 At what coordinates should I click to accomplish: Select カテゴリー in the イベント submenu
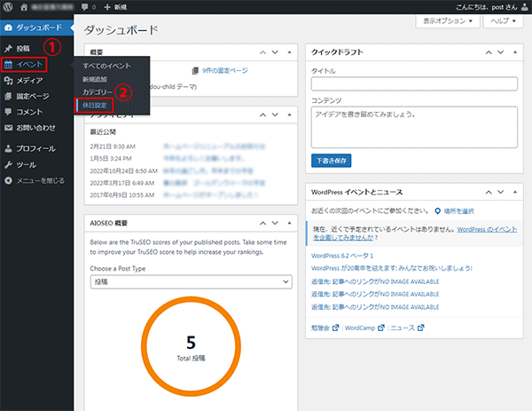click(x=98, y=92)
